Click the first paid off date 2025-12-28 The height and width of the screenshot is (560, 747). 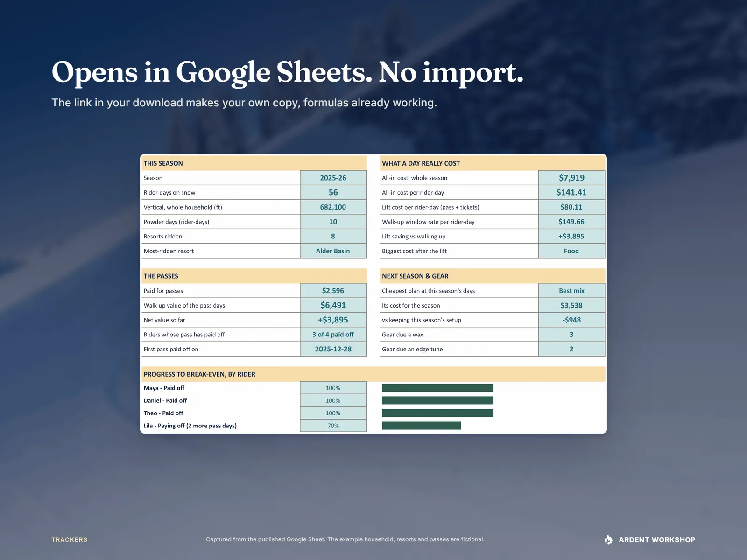333,349
